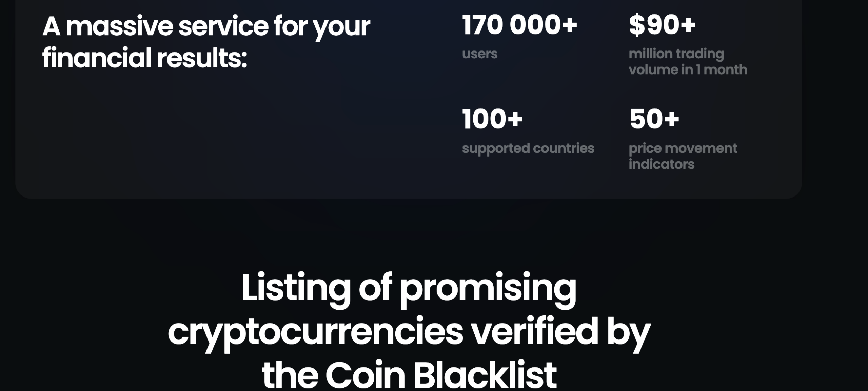Click the 'A massive service for your' line
This screenshot has width=868, height=391.
206,27
